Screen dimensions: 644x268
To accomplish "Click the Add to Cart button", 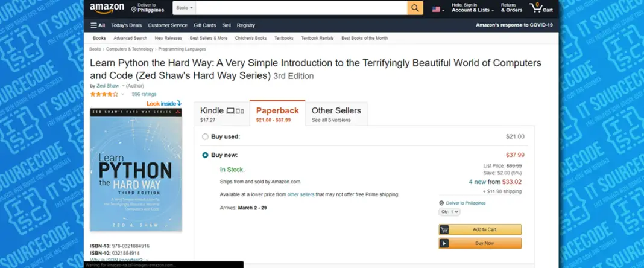I will (480, 229).
